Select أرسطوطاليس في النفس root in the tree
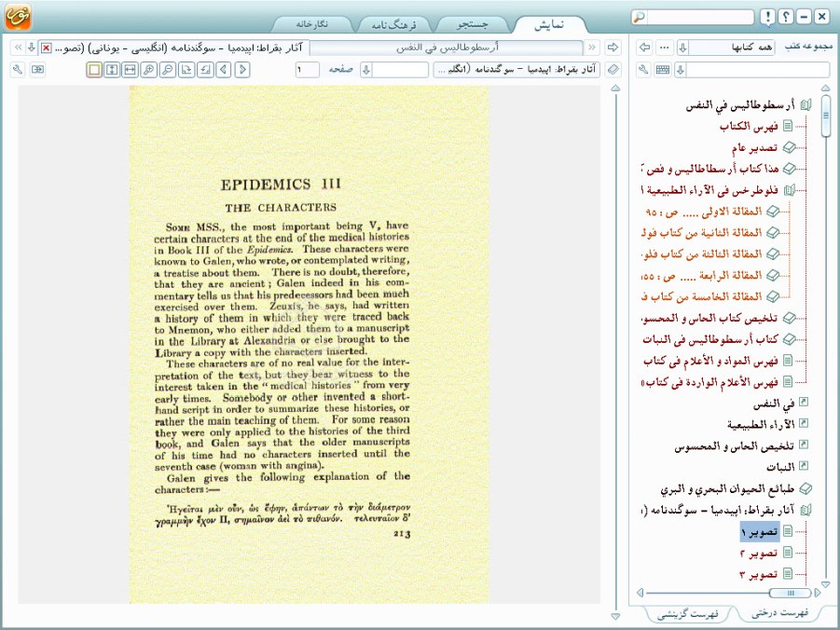 [740, 105]
